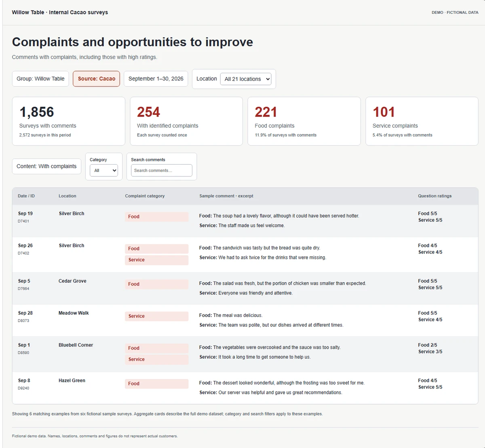Click the Question ratings column header
Image resolution: width=485 pixels, height=448 pixels.
(435, 196)
